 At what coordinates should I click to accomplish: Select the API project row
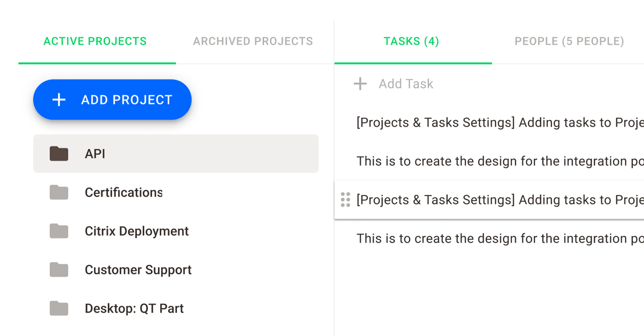click(176, 153)
